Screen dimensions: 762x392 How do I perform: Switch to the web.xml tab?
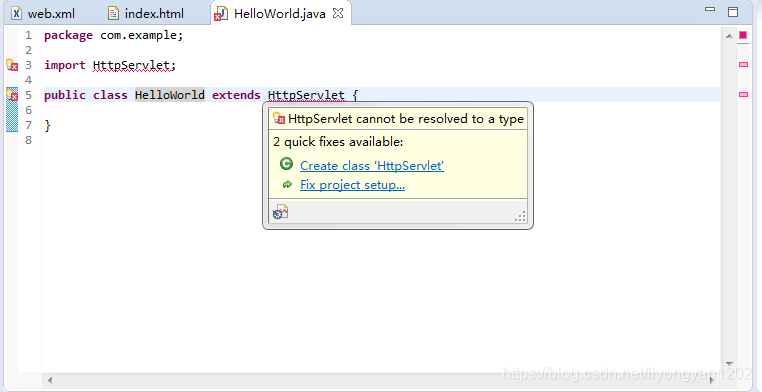click(x=44, y=13)
